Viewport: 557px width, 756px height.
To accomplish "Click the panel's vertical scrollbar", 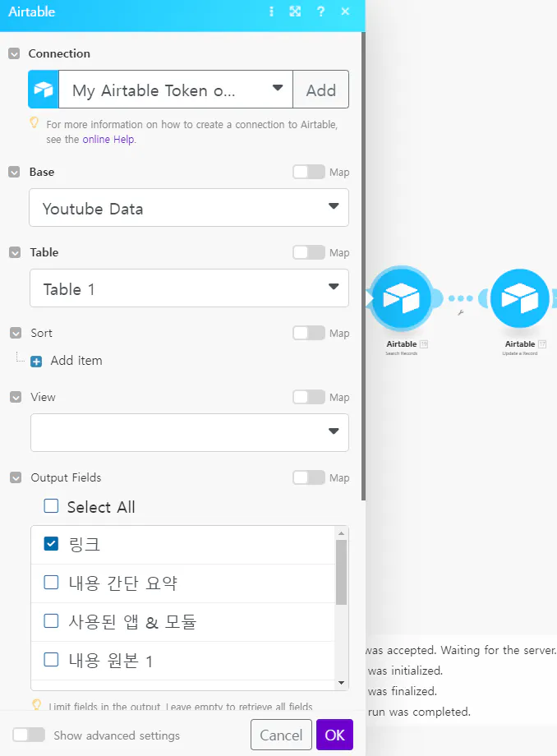I will [363, 266].
